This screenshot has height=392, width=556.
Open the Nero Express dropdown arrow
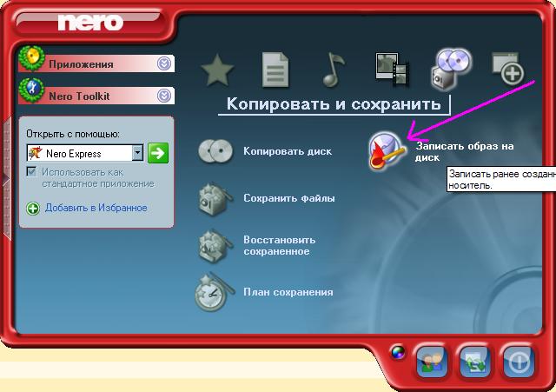[x=137, y=153]
